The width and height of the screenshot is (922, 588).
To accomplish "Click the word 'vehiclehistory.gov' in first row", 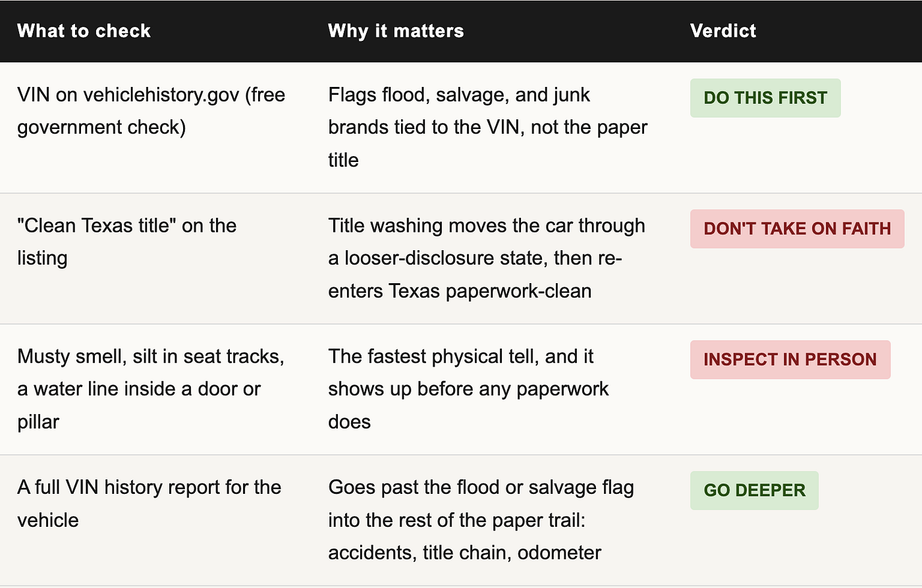I will 161,95.
